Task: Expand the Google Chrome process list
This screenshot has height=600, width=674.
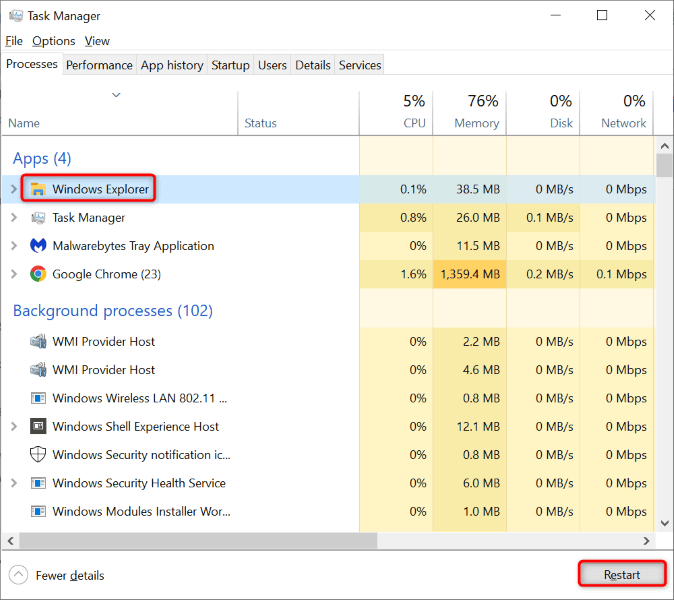Action: pos(14,274)
